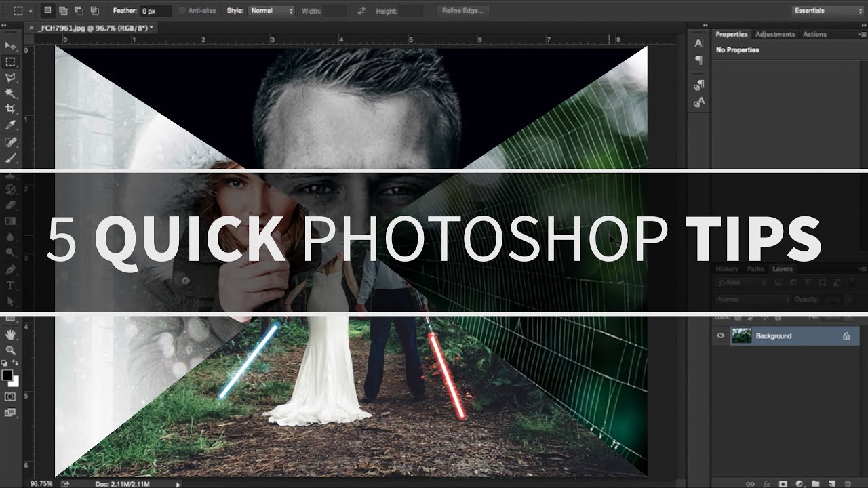Open the Character panel icon
This screenshot has height=488, width=868.
699,43
